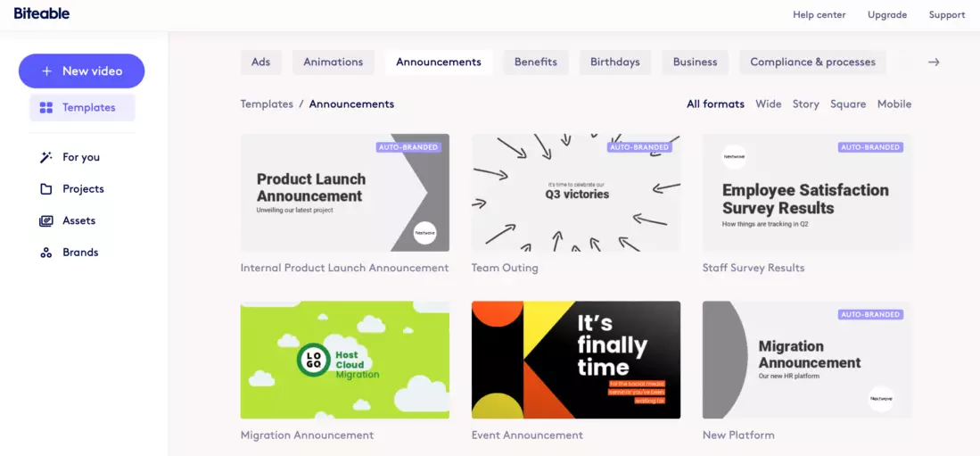
Task: Open the Product Launch Announcement template thumbnail
Action: [x=344, y=193]
